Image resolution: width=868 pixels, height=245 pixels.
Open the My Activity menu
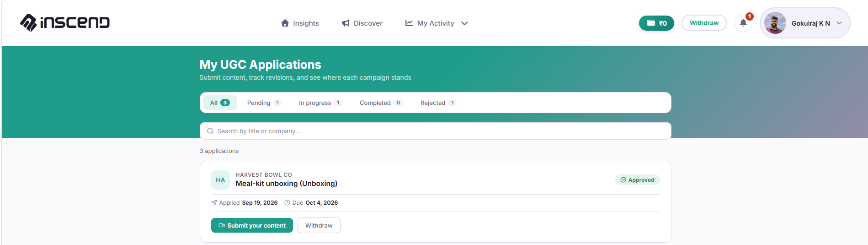tap(437, 23)
